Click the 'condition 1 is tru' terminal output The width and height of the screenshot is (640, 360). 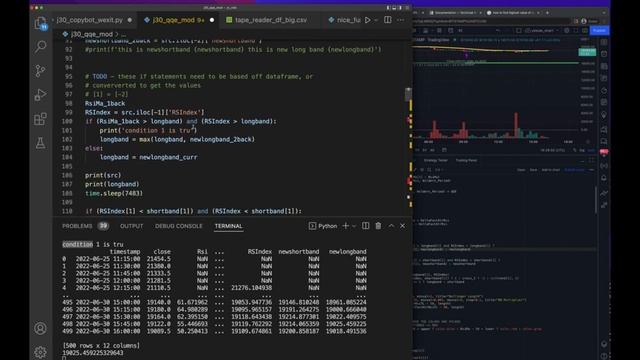pyautogui.click(x=93, y=244)
